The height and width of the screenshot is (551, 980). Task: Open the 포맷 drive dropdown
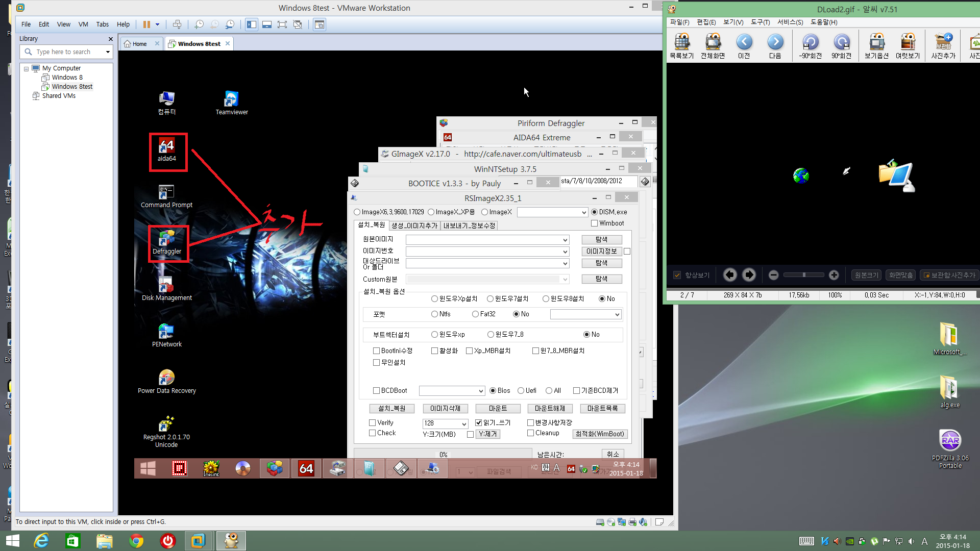(x=617, y=314)
